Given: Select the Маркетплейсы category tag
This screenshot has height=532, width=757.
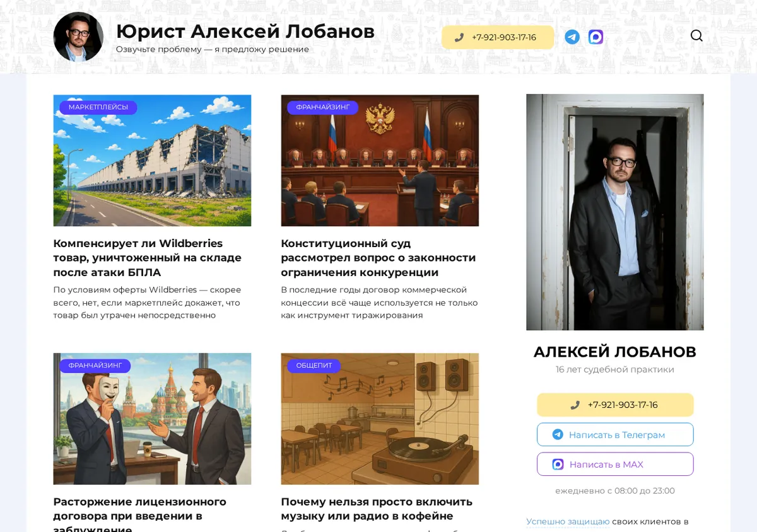Looking at the screenshot, I should point(98,107).
